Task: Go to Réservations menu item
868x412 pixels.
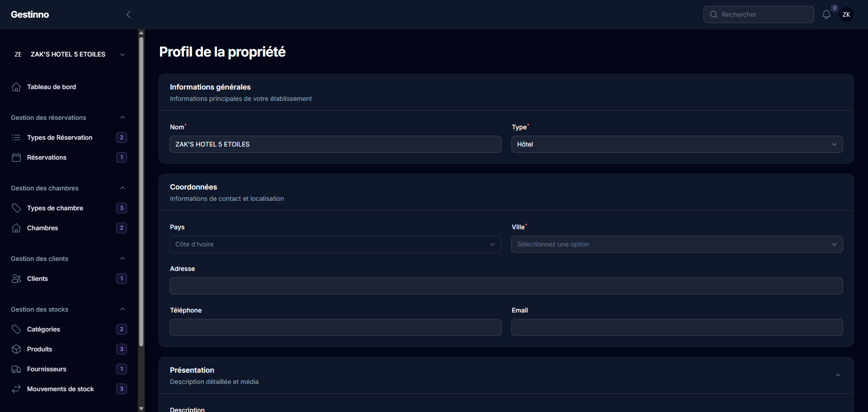Action: pos(69,157)
